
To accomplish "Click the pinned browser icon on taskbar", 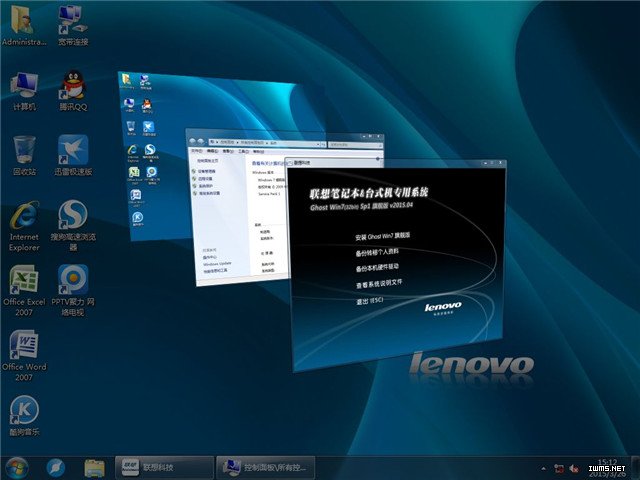I will 56,468.
